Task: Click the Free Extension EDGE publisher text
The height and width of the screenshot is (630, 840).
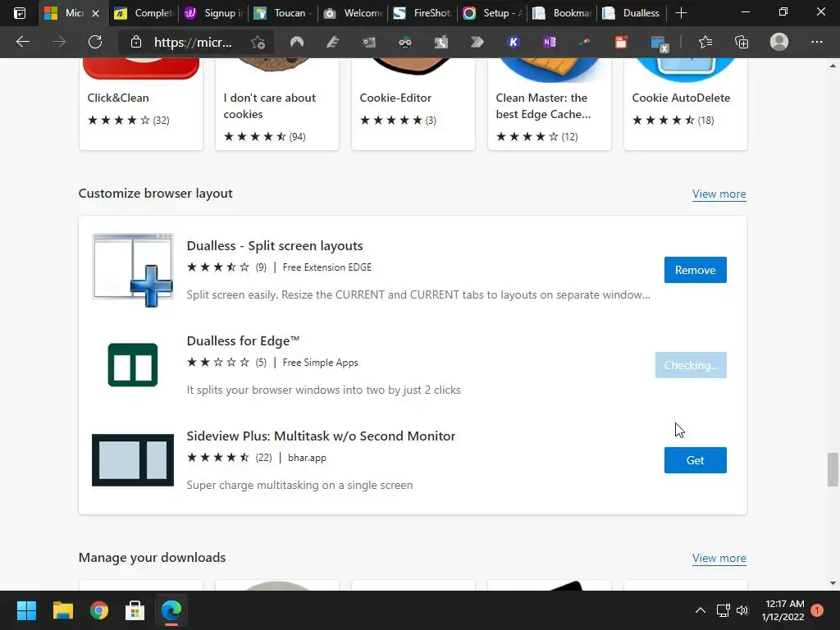Action: point(326,267)
